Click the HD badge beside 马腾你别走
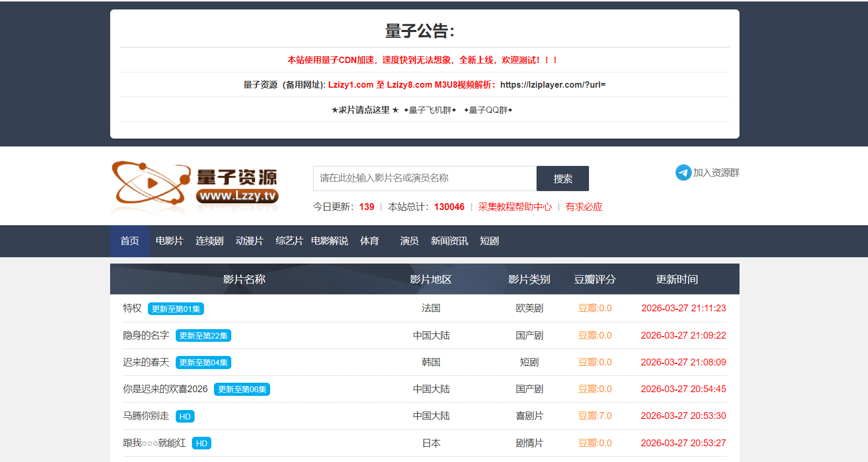 click(x=185, y=416)
